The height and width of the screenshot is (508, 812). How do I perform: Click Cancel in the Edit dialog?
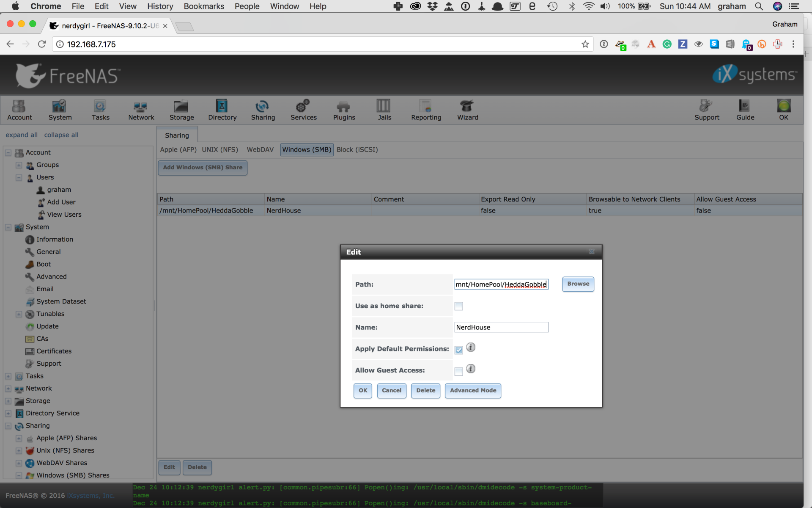click(x=392, y=390)
